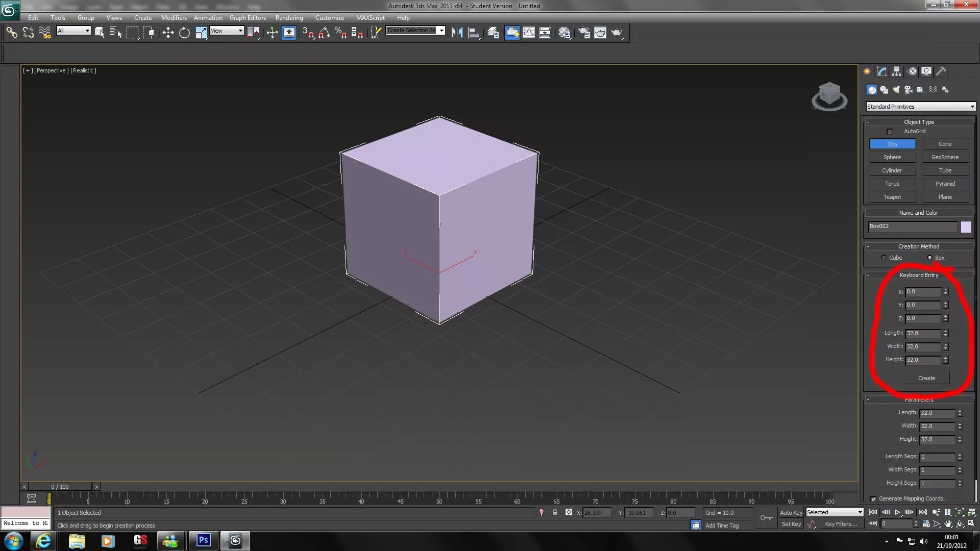Select the Cylinder primitive tool

(892, 170)
